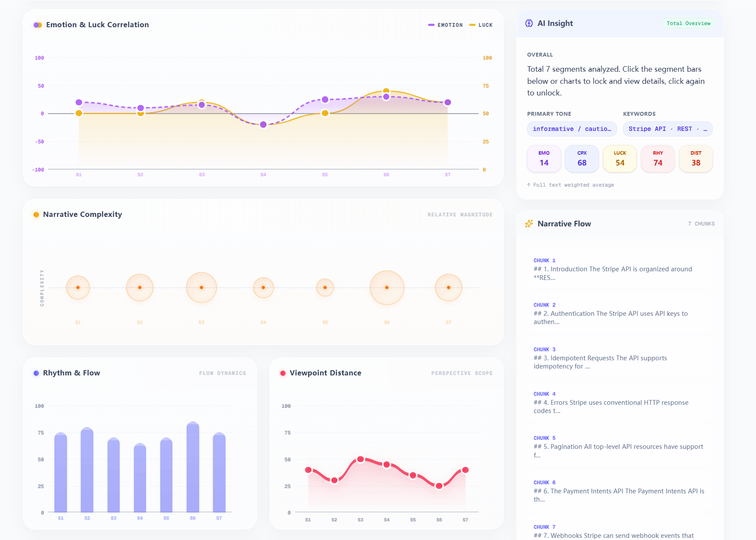Click the S3 point on Viewpoint Distance
The width and height of the screenshot is (756, 540).
[x=360, y=459]
